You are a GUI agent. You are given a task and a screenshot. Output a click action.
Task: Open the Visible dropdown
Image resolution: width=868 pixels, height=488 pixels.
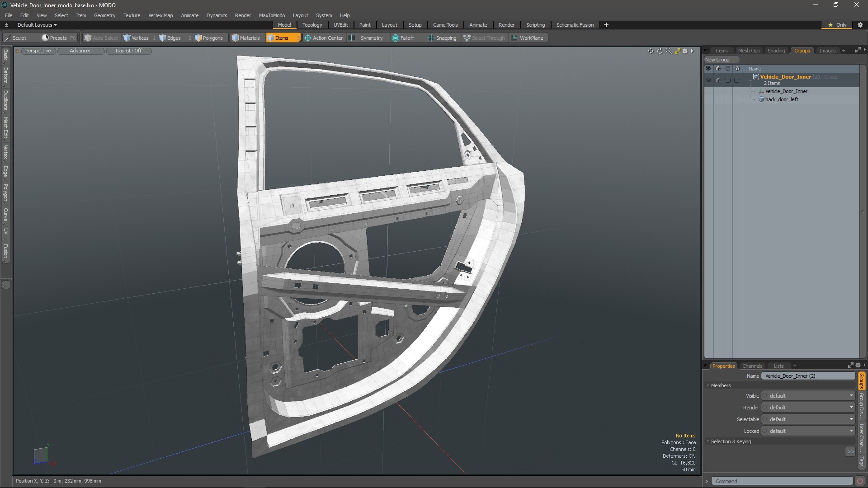click(x=811, y=396)
